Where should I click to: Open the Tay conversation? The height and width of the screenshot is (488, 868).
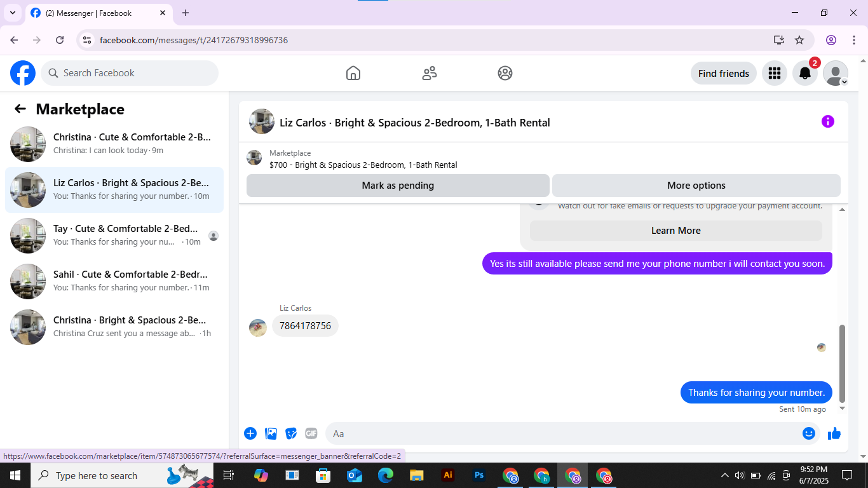point(114,236)
